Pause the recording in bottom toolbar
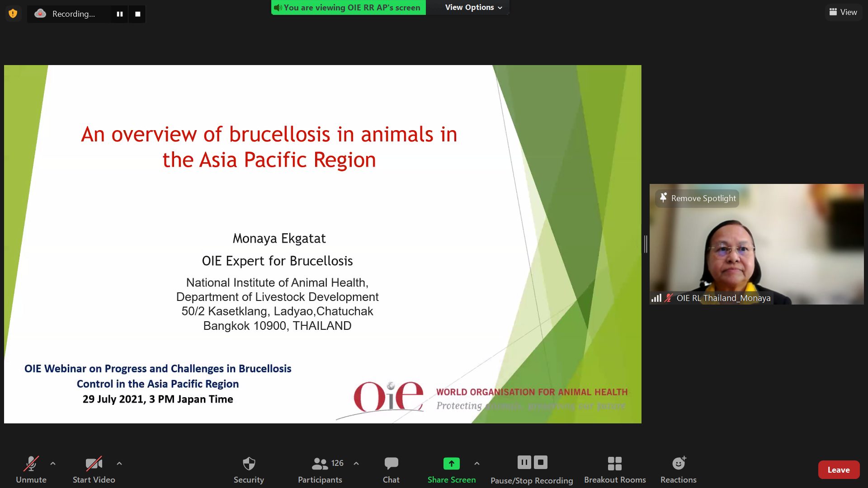868x488 pixels. (524, 462)
